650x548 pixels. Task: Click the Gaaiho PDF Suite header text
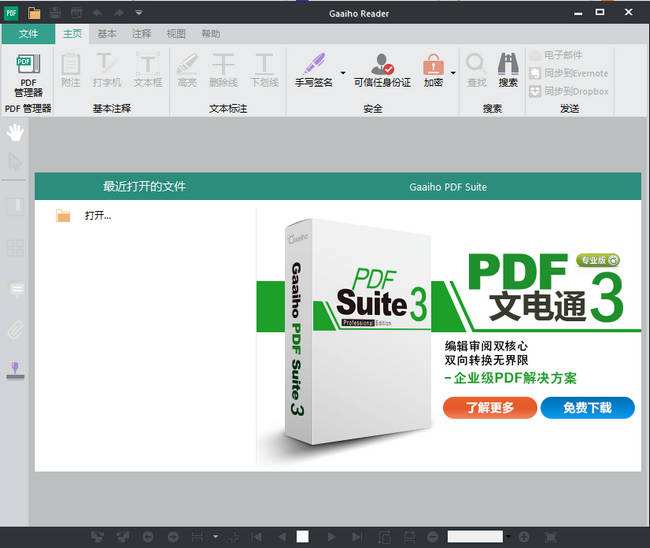pos(448,187)
